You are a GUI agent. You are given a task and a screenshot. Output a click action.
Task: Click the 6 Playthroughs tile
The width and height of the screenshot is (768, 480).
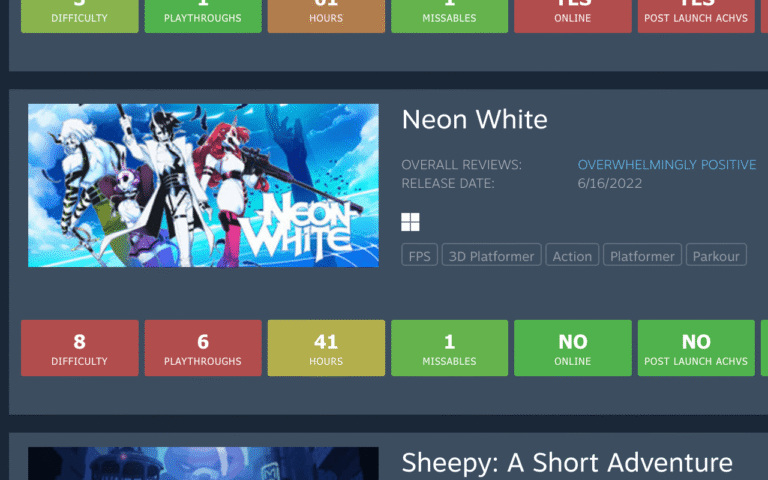click(x=203, y=348)
